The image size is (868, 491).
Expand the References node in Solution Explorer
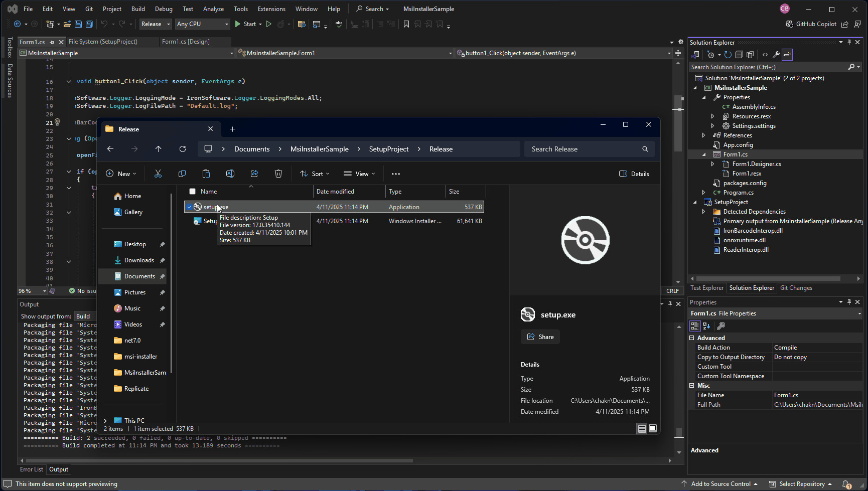(x=703, y=135)
